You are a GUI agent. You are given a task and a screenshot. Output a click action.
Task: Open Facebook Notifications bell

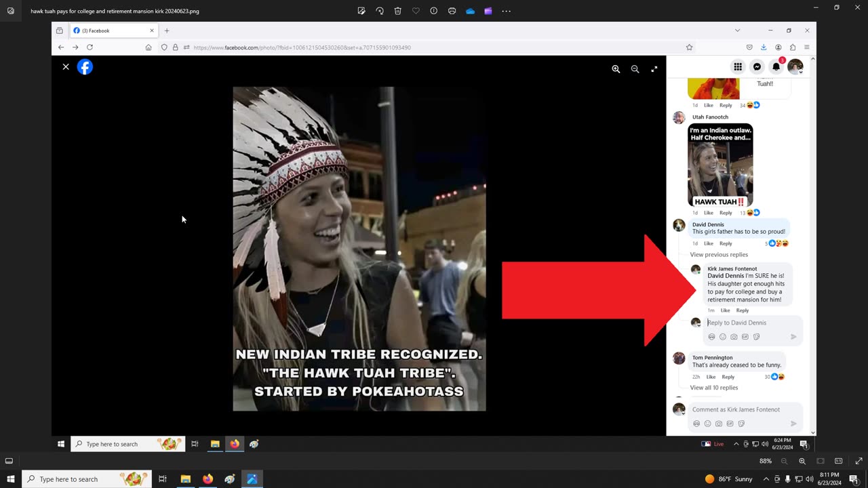coord(776,66)
